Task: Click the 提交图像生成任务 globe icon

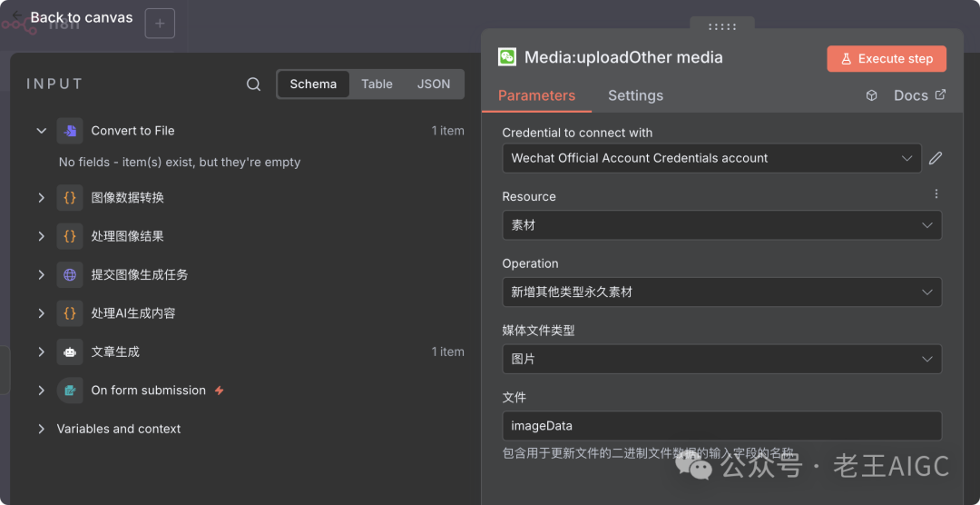Action: click(x=70, y=274)
